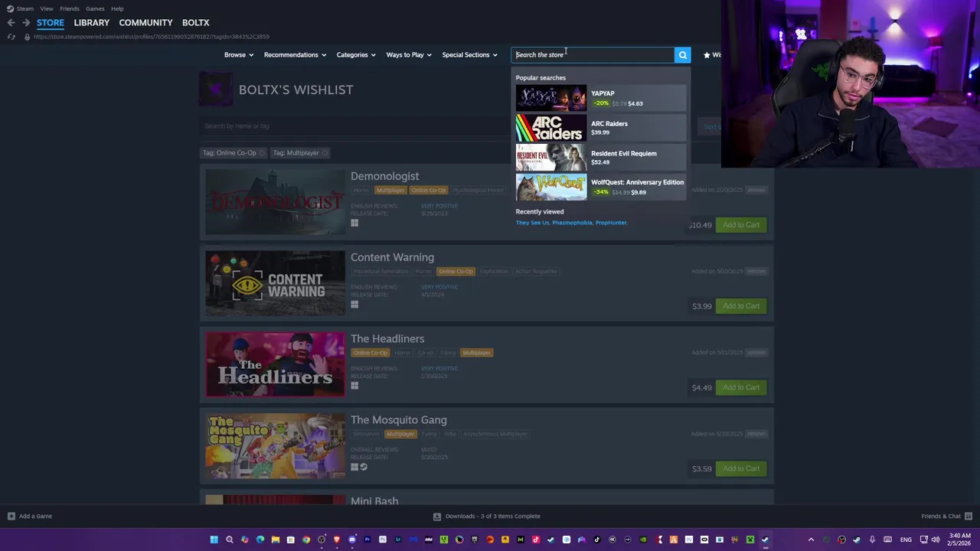Launch Google Chrome from taskbar

(305, 540)
